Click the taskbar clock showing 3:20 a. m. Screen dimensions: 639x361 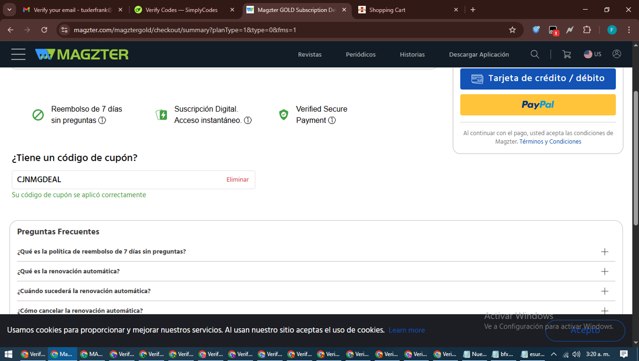[x=598, y=354]
